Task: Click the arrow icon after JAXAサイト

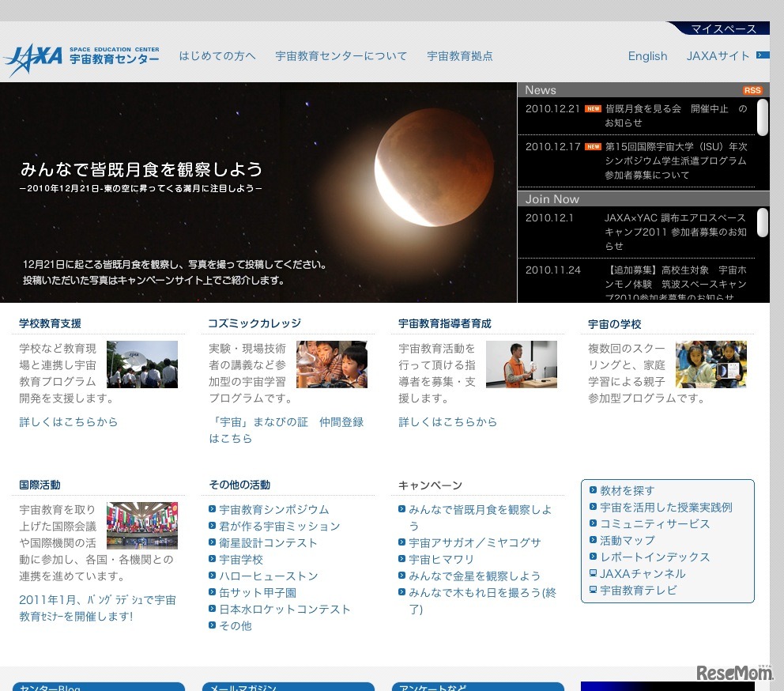Action: coord(761,55)
